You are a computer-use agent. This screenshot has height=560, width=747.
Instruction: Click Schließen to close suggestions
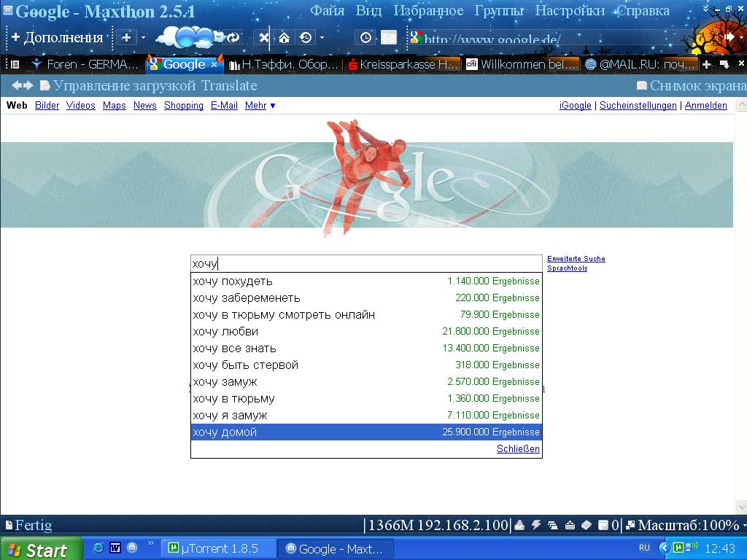[519, 448]
